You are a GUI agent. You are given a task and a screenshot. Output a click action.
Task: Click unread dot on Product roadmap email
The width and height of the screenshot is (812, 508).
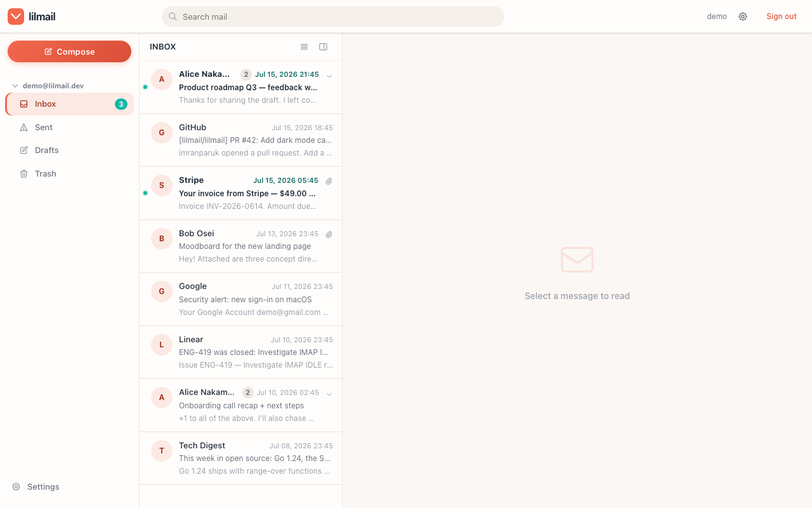[x=145, y=87]
